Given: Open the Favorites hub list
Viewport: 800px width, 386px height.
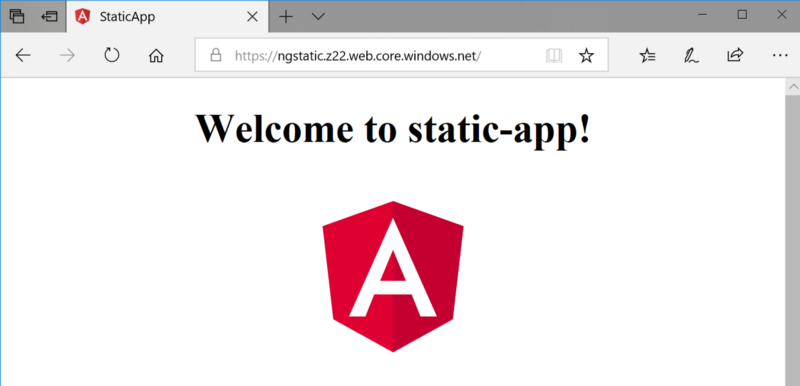Looking at the screenshot, I should (647, 55).
